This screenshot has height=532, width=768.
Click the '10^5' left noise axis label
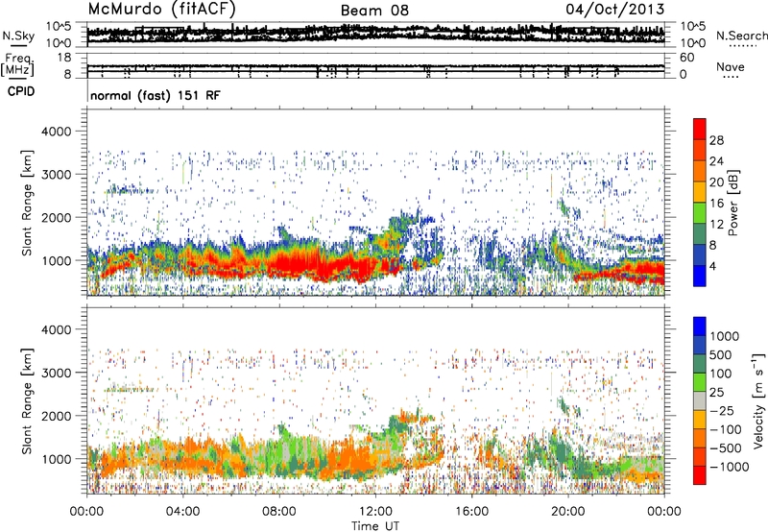tap(59, 27)
